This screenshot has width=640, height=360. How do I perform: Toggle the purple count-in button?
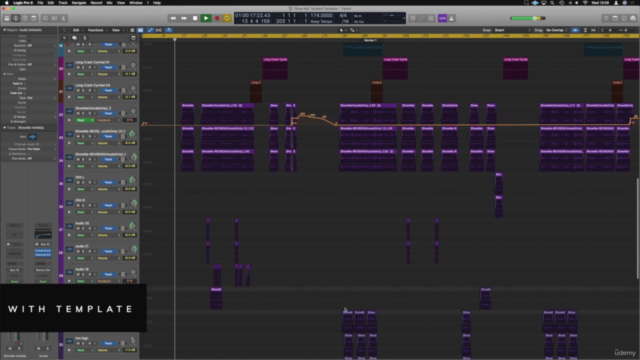(x=442, y=18)
